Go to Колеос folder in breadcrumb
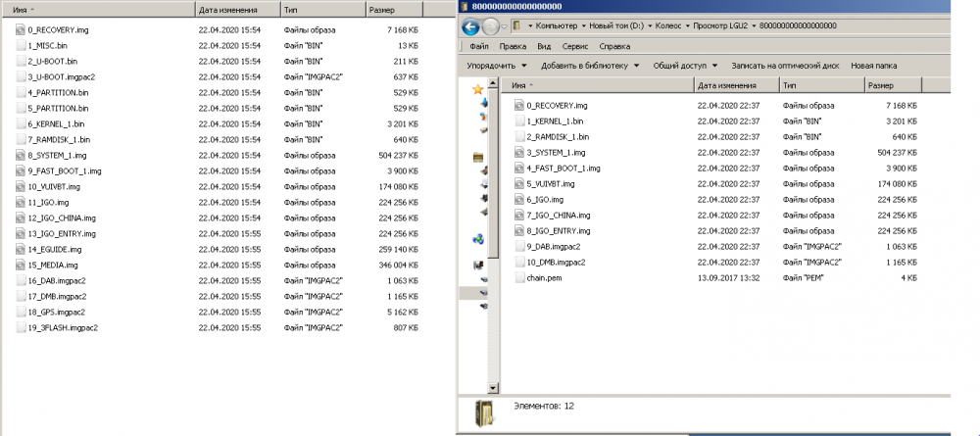Viewport: 980px width, 436px height. point(670,26)
